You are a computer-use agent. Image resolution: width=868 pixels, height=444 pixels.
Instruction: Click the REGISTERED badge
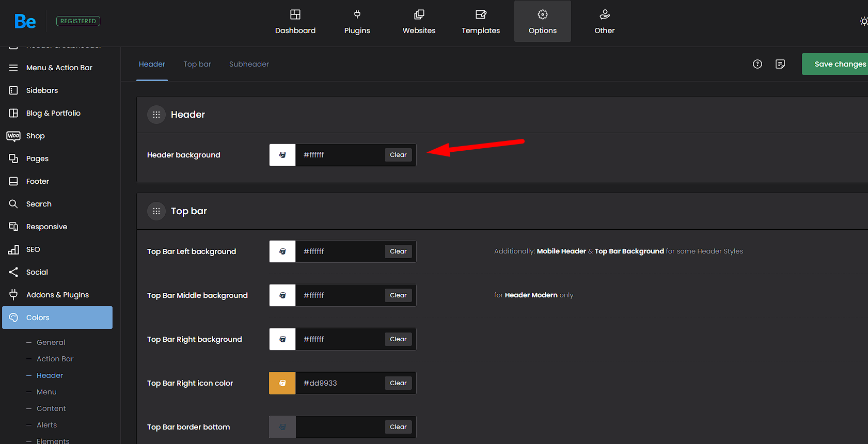pyautogui.click(x=78, y=21)
